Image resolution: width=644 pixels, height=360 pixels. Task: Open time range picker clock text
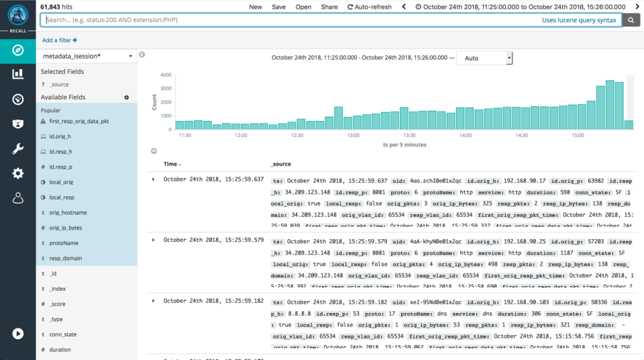(x=521, y=7)
